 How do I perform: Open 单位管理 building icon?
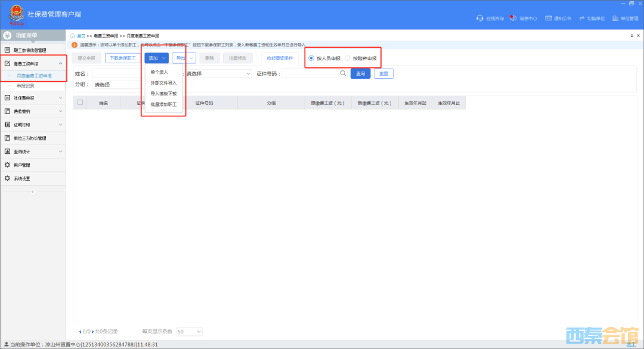[x=615, y=18]
